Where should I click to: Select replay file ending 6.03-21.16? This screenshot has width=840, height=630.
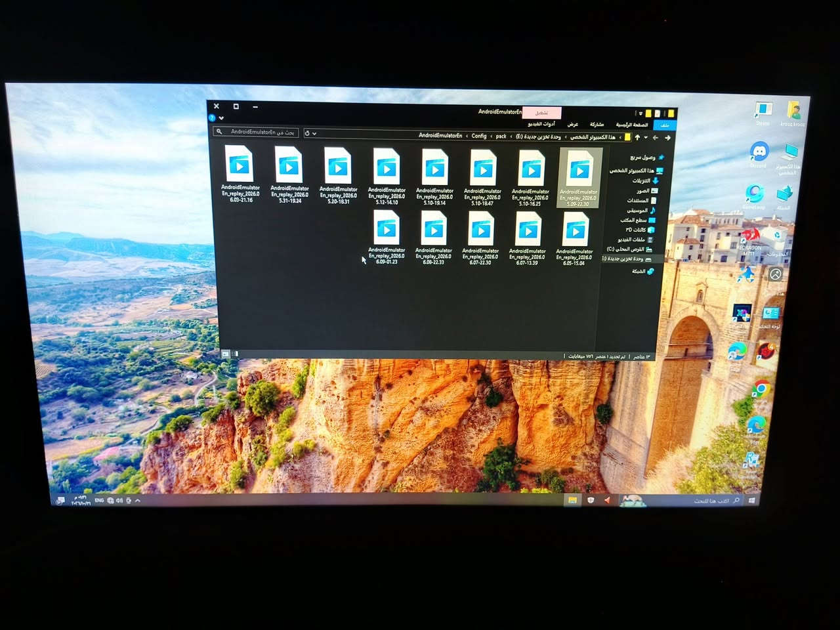(x=241, y=174)
